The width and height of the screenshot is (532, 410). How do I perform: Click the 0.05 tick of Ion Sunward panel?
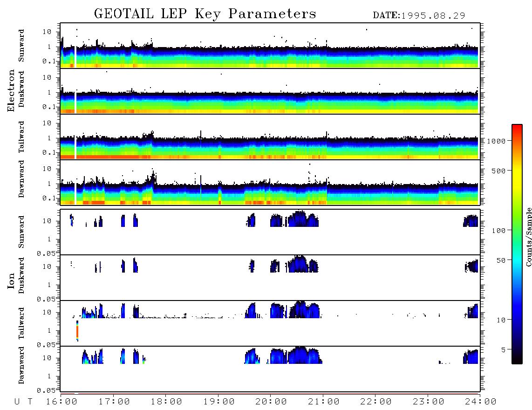pyautogui.click(x=46, y=253)
